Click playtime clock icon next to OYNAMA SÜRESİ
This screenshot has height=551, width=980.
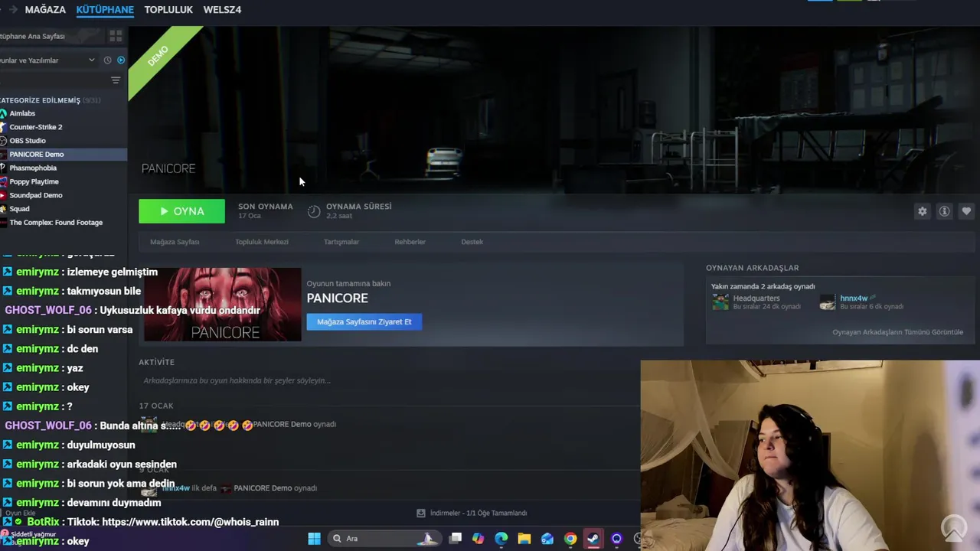314,211
